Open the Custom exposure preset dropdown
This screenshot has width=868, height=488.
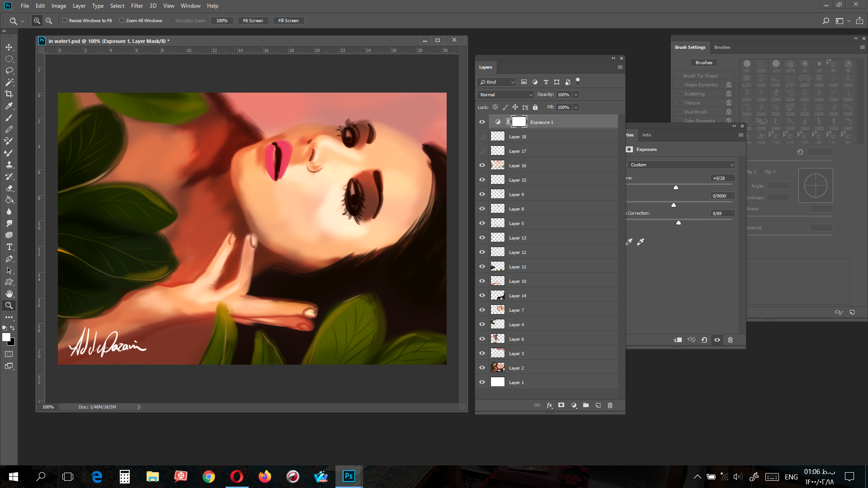[x=681, y=165]
